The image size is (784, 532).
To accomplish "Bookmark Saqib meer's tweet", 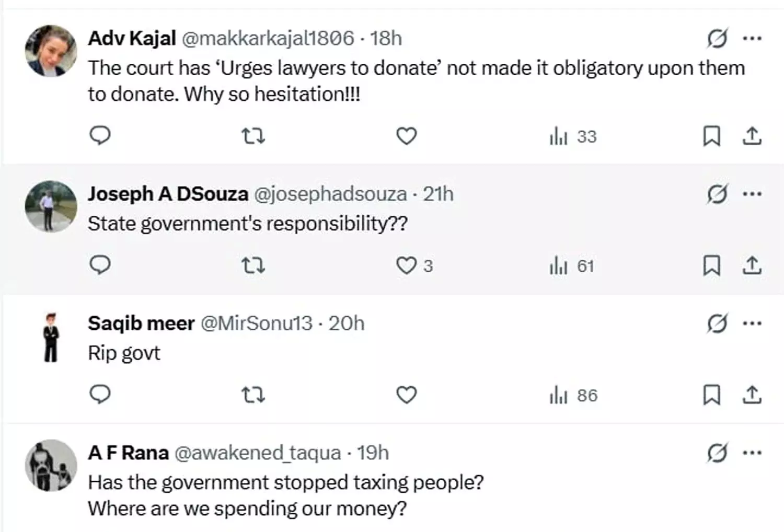I will coord(711,395).
